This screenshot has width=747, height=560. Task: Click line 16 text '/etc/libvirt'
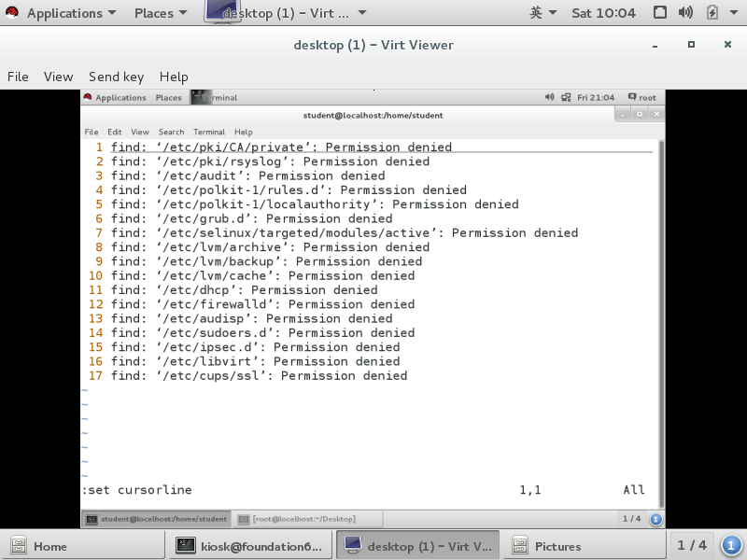click(206, 361)
